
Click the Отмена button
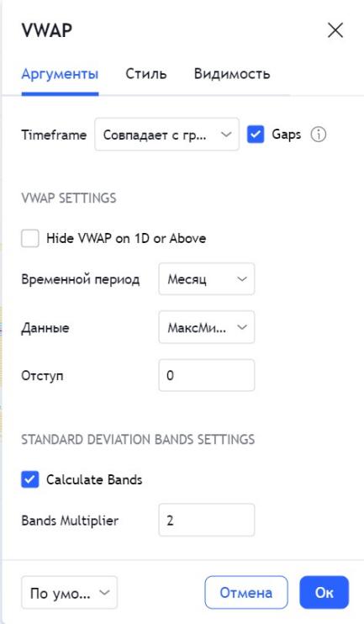(x=246, y=593)
